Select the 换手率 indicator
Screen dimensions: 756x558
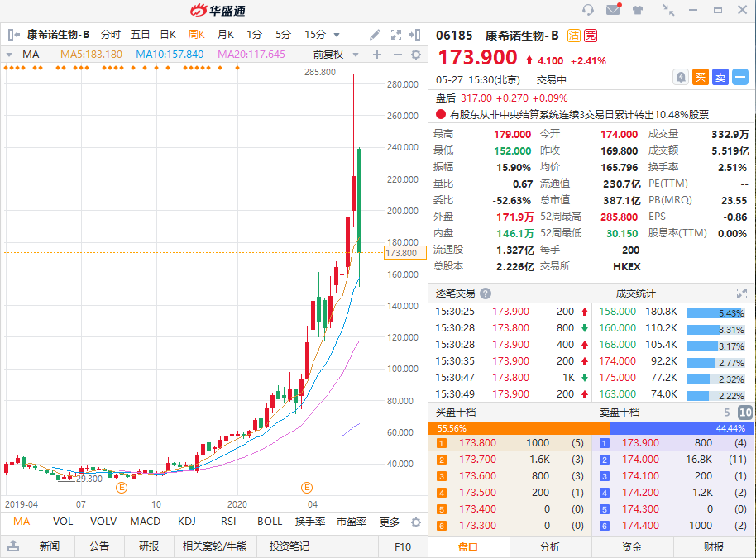[x=310, y=522]
